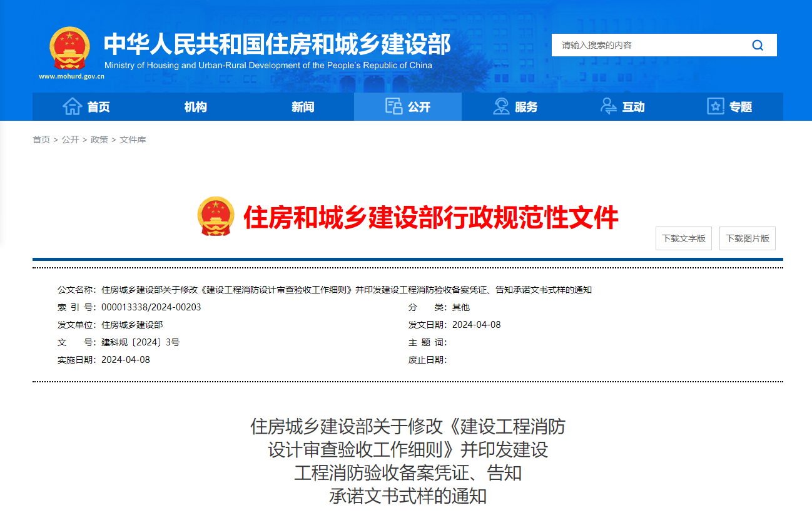Click the 发文单位 value 住房城乡建设部
Viewport: 812px width, 525px height.
point(132,325)
